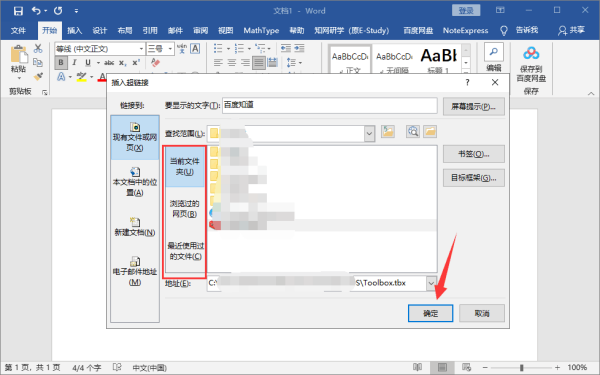600x375 pixels.
Task: Click the Undo arrow in quick access toolbar
Action: [x=36, y=11]
